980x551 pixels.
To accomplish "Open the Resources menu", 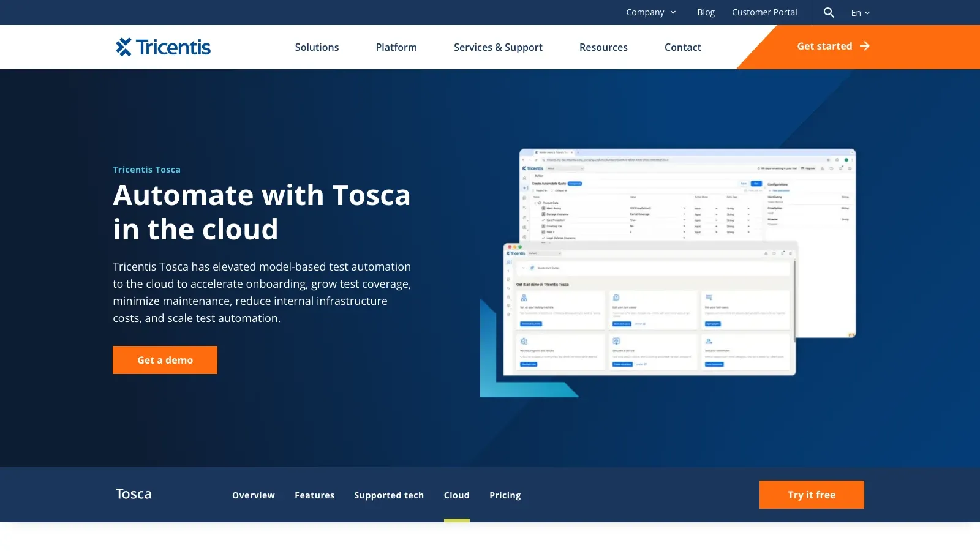I will pos(603,47).
